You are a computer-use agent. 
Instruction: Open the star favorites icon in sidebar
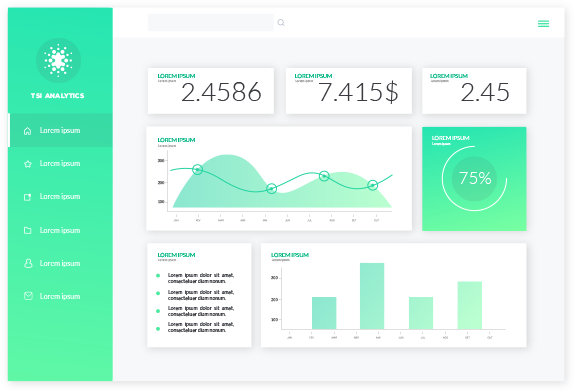tap(28, 164)
